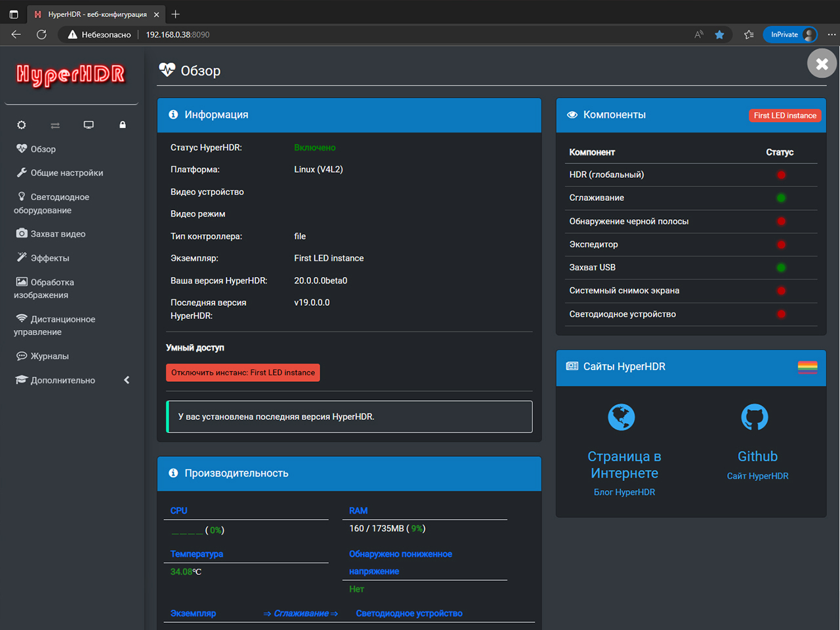Screen dimensions: 840x630
Task: Open the Github octocat icon
Action: click(755, 417)
